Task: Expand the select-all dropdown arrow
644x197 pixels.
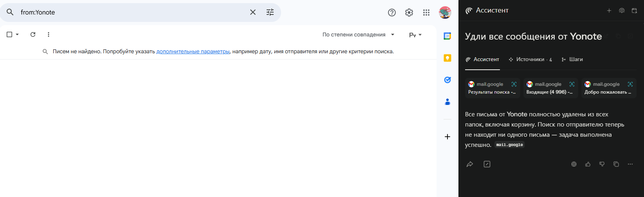Action: [17, 34]
